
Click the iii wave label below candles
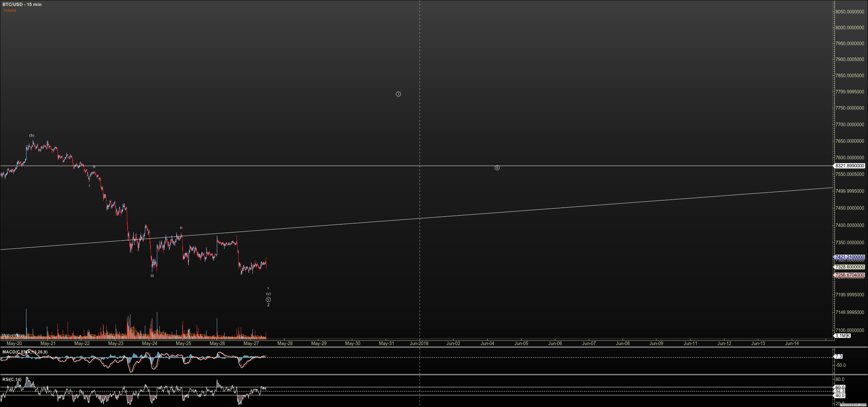pyautogui.click(x=152, y=276)
